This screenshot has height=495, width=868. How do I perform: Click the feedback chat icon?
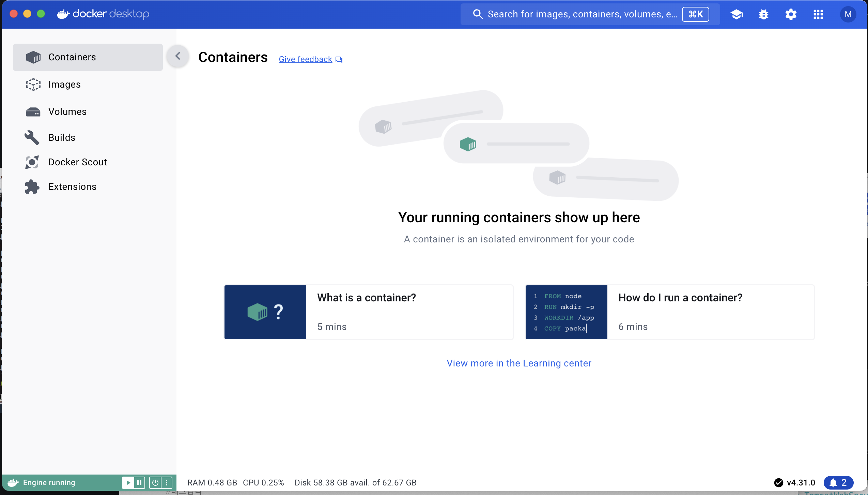point(339,60)
